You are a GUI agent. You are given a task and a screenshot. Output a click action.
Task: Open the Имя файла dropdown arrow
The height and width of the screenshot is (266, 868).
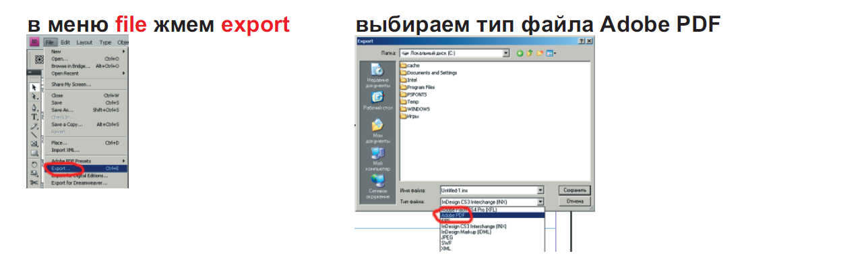tap(540, 190)
